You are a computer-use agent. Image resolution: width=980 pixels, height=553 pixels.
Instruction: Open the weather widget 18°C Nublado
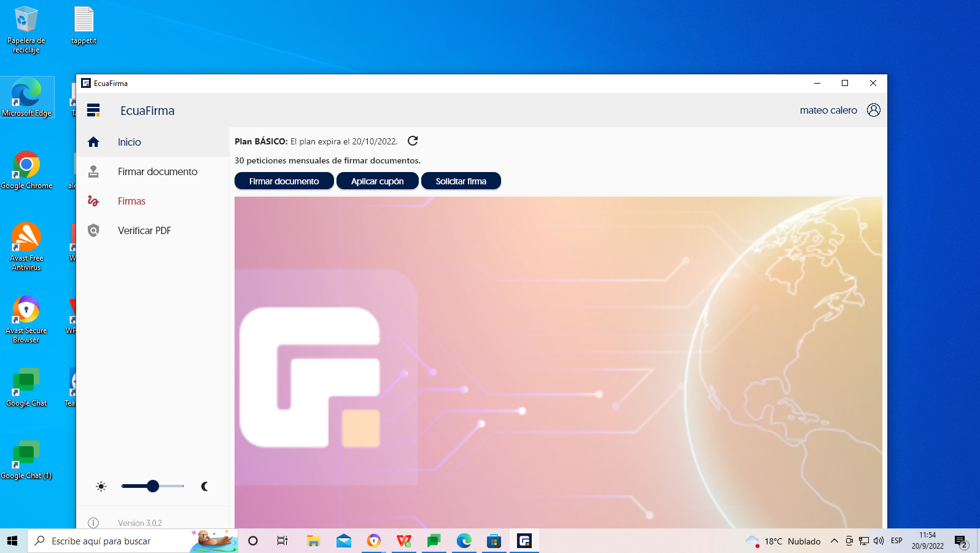[783, 541]
